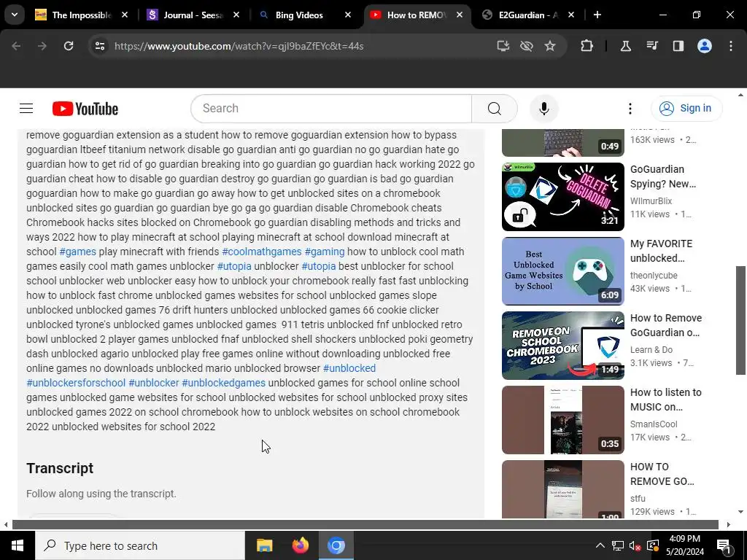
Task: Install app icon in address bar
Action: (503, 46)
